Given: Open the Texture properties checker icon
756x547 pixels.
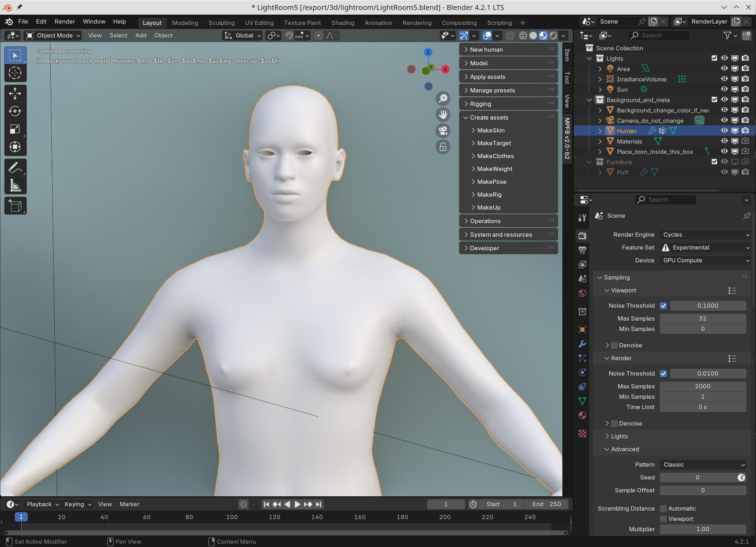Looking at the screenshot, I should pyautogui.click(x=582, y=433).
